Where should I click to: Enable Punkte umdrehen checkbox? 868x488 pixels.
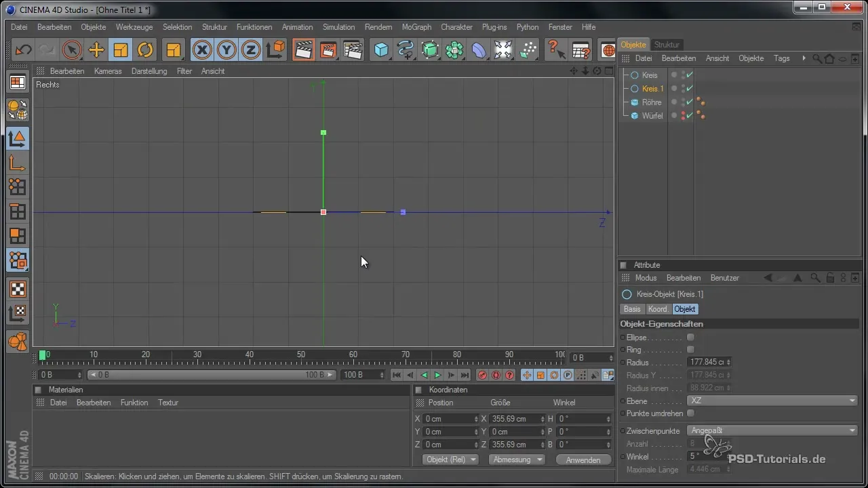tap(690, 413)
